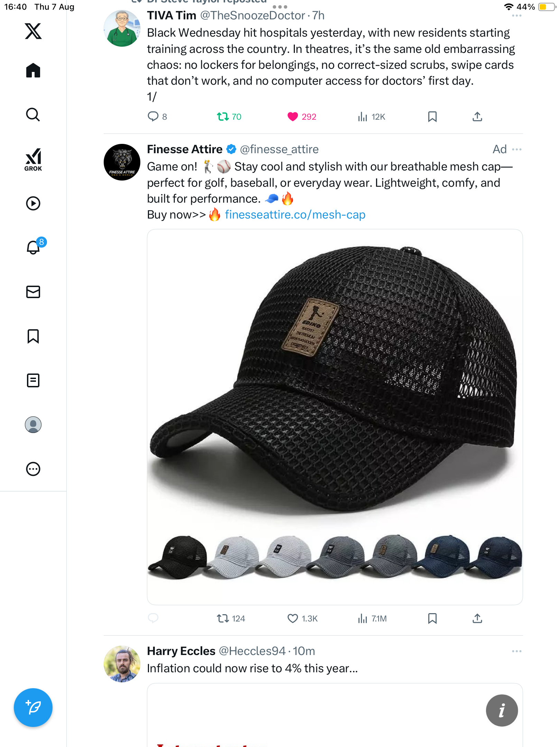
Task: Open the video tab play icon
Action: click(x=33, y=203)
